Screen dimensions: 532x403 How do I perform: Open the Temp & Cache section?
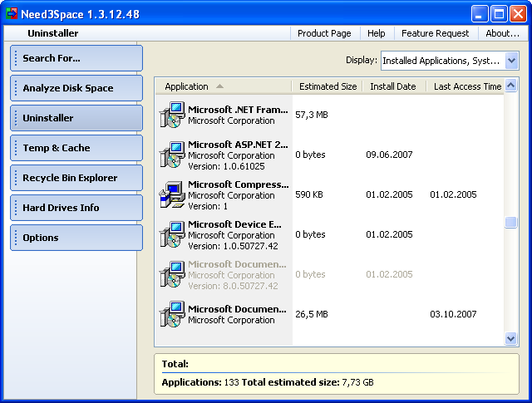coord(76,148)
